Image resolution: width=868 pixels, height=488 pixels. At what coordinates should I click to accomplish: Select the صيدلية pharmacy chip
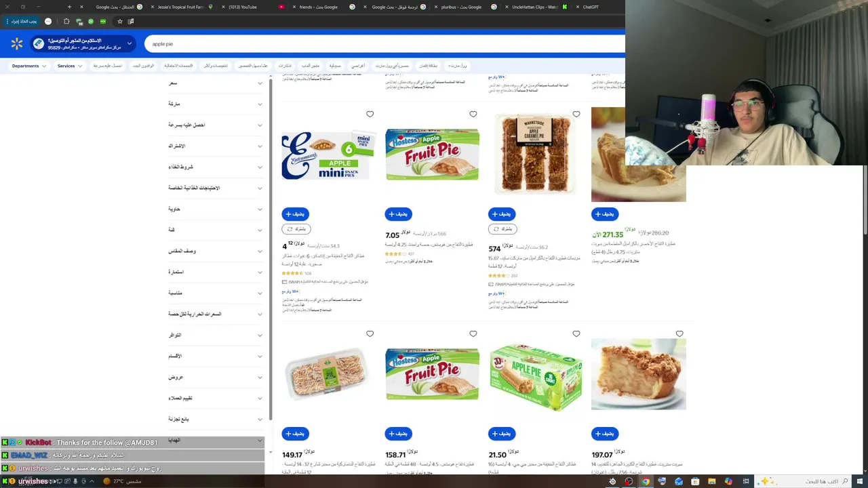[x=335, y=66]
